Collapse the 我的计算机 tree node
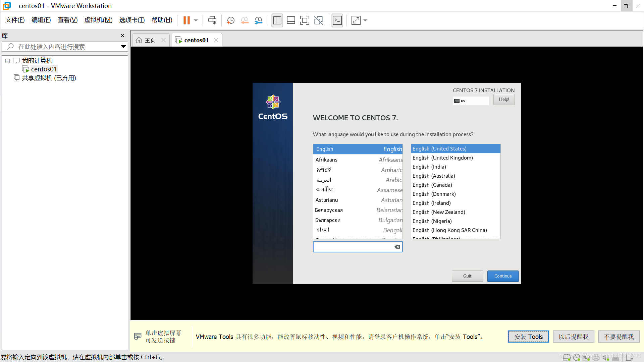The height and width of the screenshot is (362, 644). 7,61
